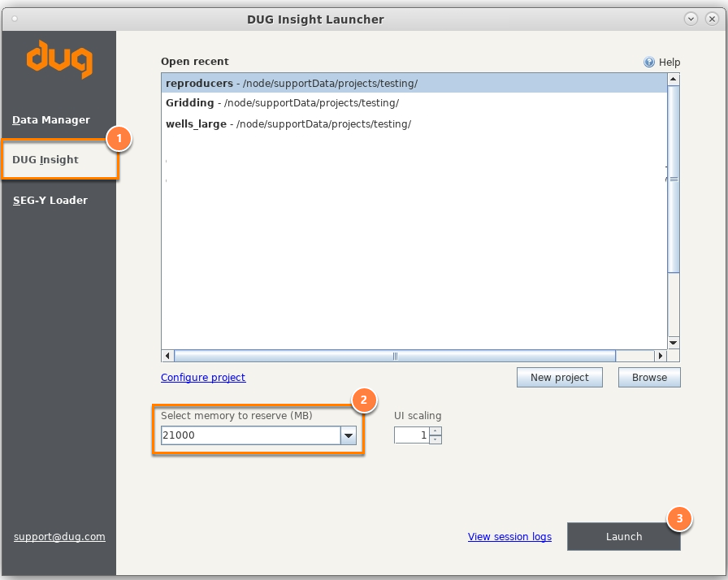Open the Help link text
Screen dimensions: 728x580
(x=669, y=63)
